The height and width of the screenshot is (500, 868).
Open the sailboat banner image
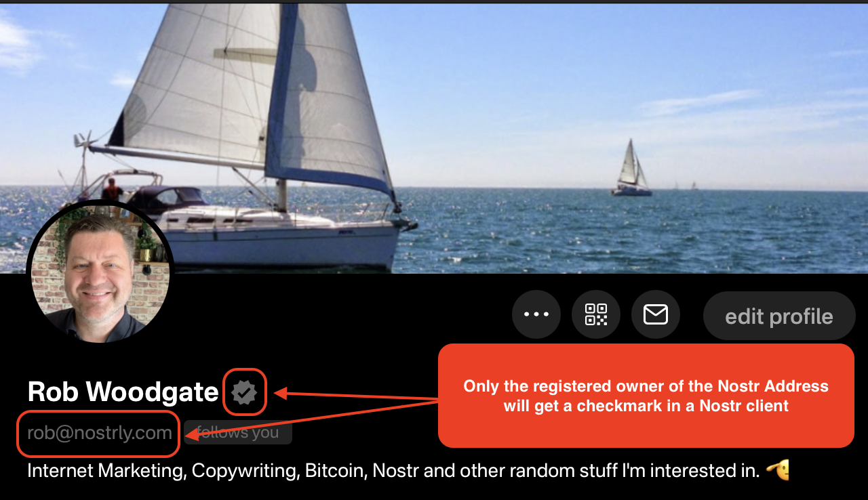[x=434, y=138]
